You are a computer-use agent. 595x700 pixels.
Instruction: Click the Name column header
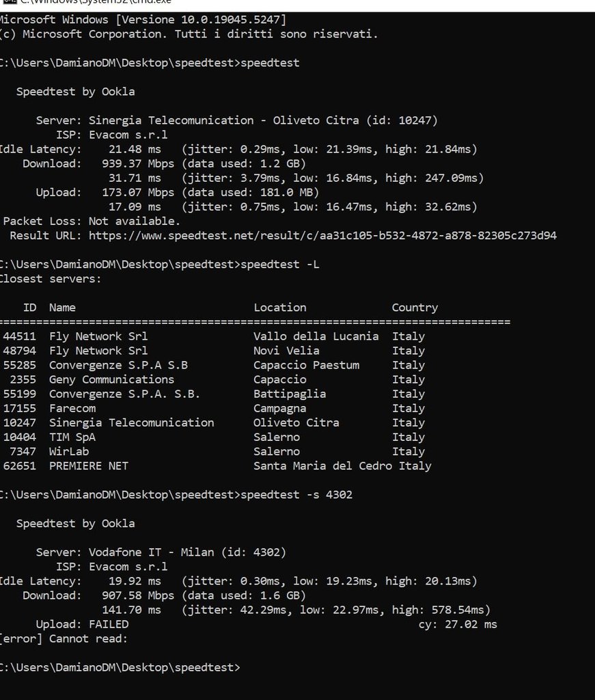pos(62,308)
